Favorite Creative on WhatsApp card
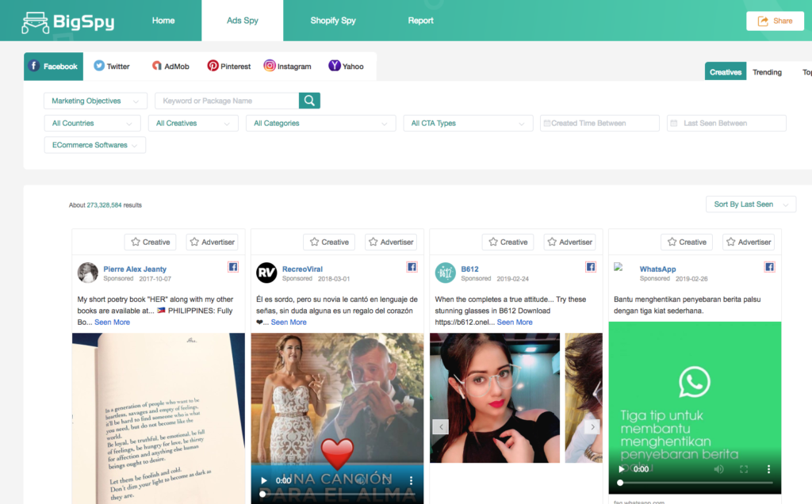 687,242
